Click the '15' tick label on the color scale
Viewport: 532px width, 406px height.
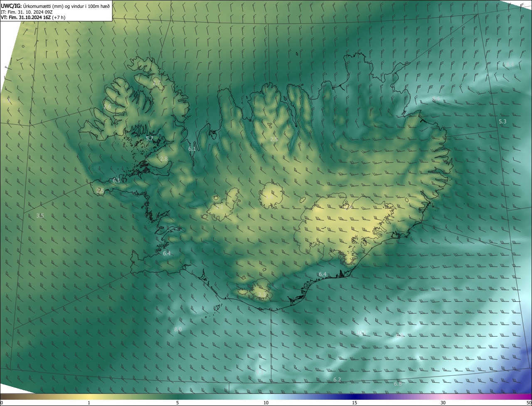355,403
